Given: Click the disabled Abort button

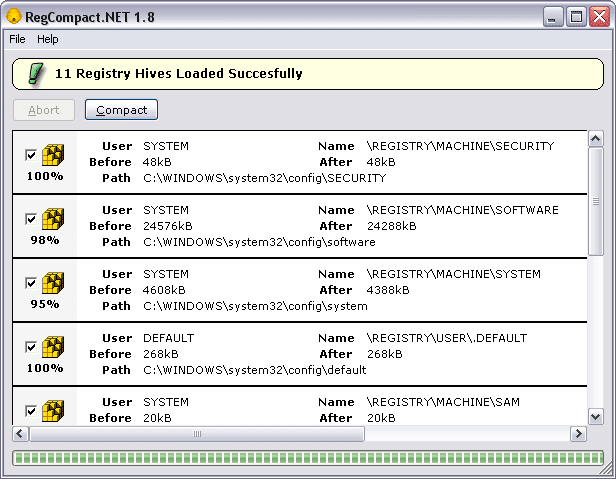Looking at the screenshot, I should pos(44,110).
